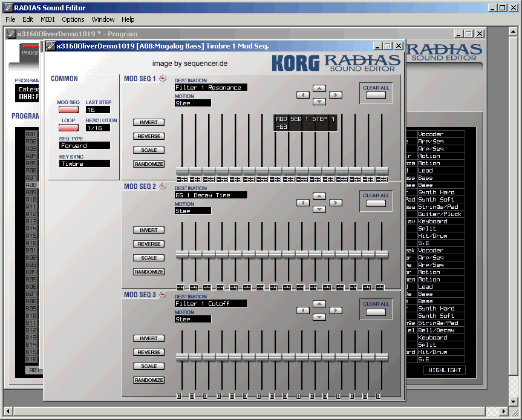Raise Mod Seq 3 values with up arrow
Screen dimensions: 522x420
319,304
